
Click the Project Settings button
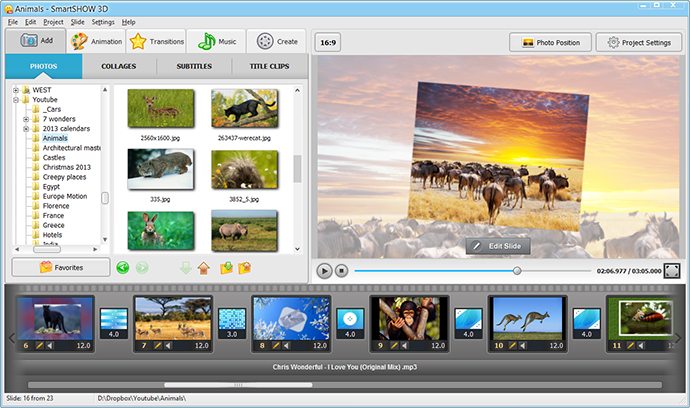(x=638, y=42)
